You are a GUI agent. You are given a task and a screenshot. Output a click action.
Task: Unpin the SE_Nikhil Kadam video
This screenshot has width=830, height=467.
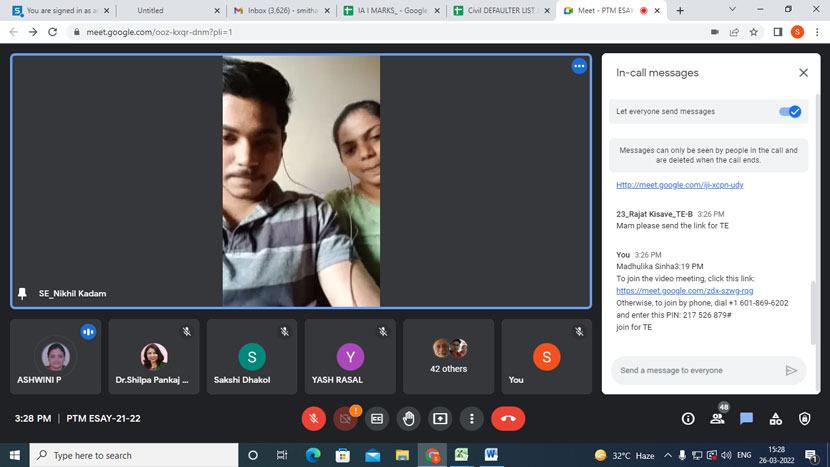tap(22, 293)
